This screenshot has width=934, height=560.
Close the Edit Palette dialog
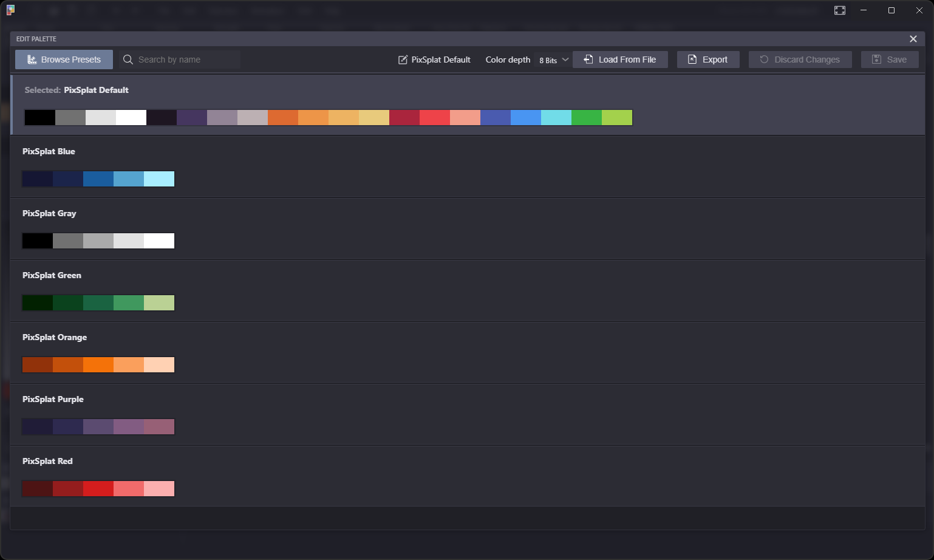click(x=913, y=39)
